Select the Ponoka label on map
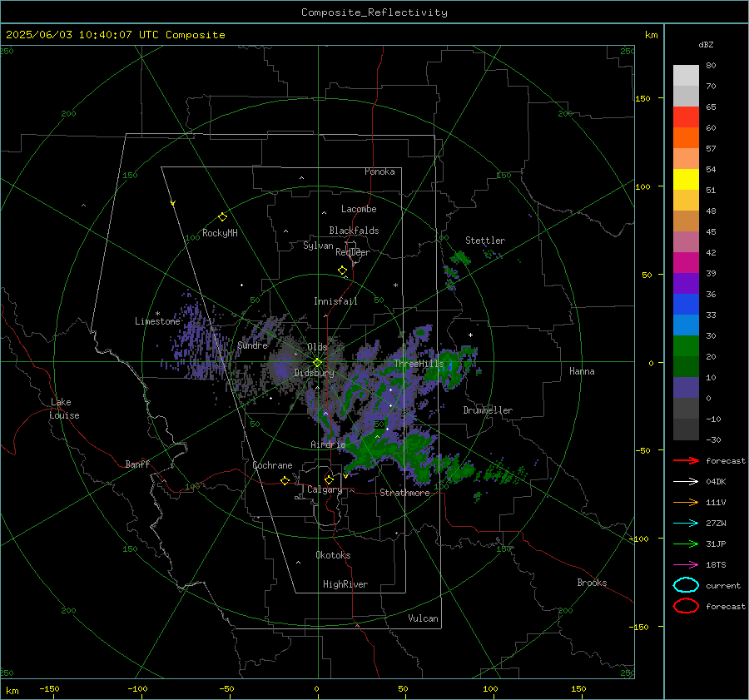 pos(379,172)
